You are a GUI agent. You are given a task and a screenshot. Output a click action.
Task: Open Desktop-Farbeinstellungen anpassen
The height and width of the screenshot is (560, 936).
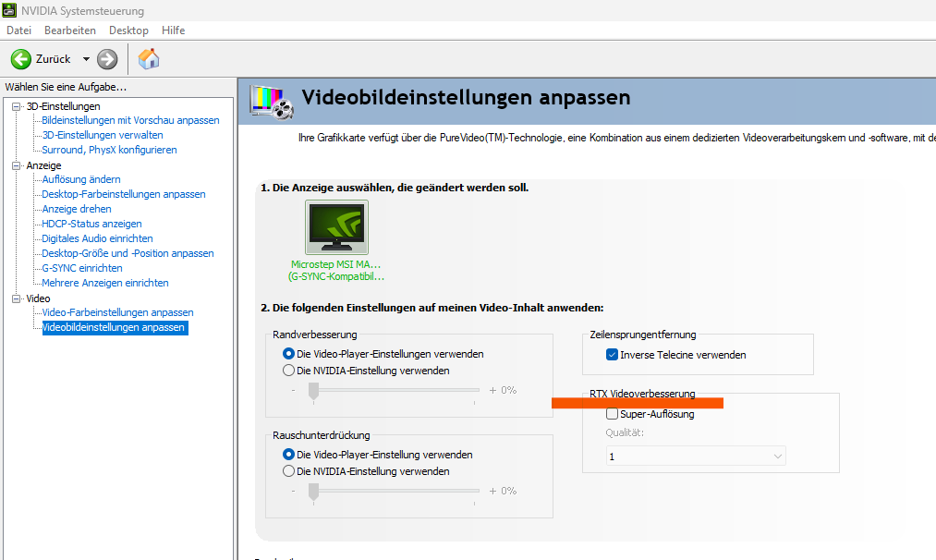coord(124,195)
